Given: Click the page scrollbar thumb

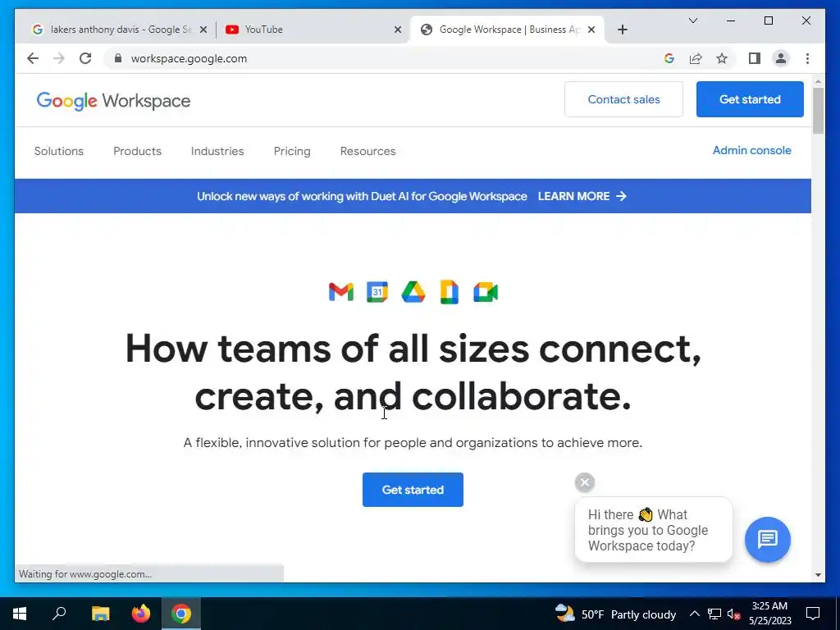Looking at the screenshot, I should tap(818, 110).
